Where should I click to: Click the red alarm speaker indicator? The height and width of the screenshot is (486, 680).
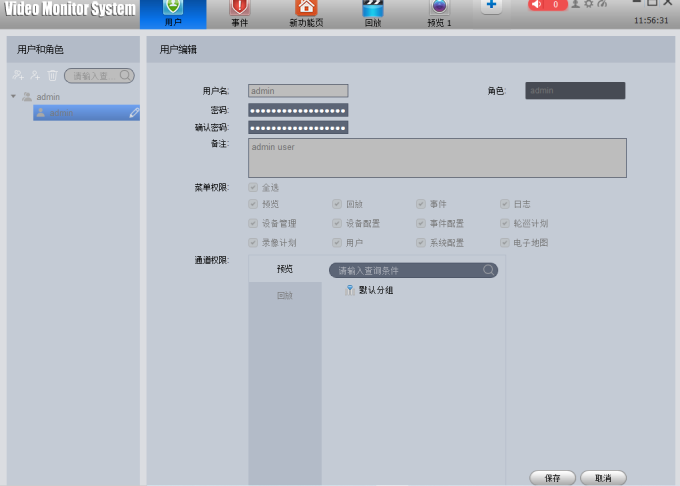(547, 5)
